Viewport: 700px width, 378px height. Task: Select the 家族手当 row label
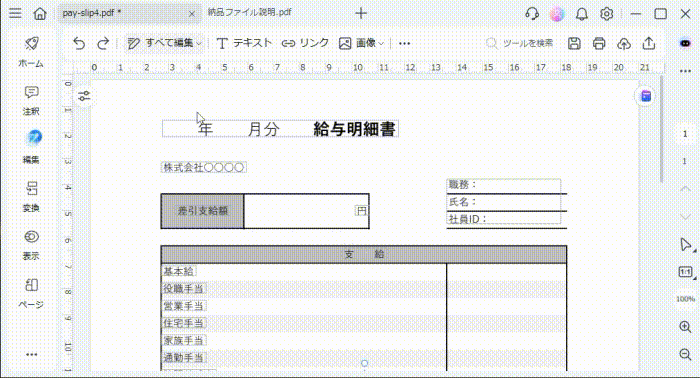click(x=183, y=341)
